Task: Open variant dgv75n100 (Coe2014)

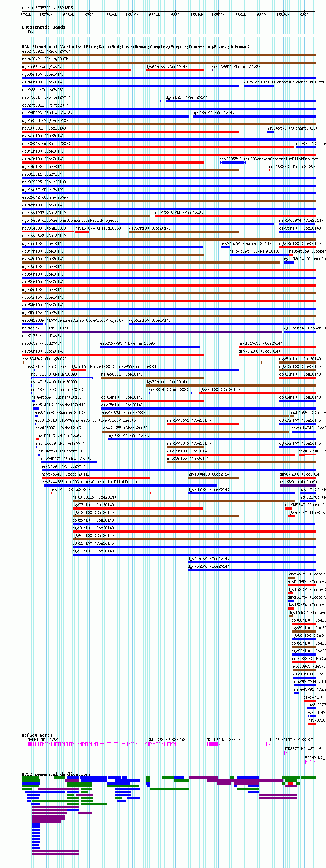Action: pos(208,566)
